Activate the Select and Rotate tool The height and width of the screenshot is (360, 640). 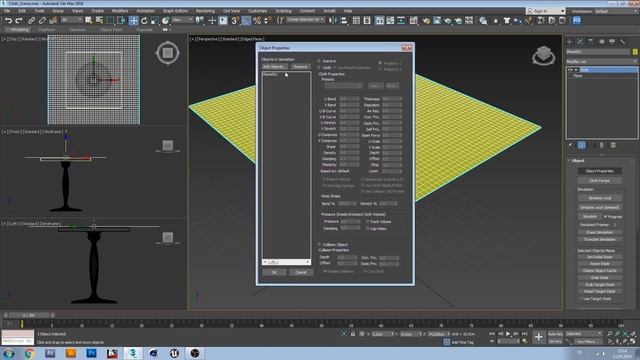pos(144,20)
